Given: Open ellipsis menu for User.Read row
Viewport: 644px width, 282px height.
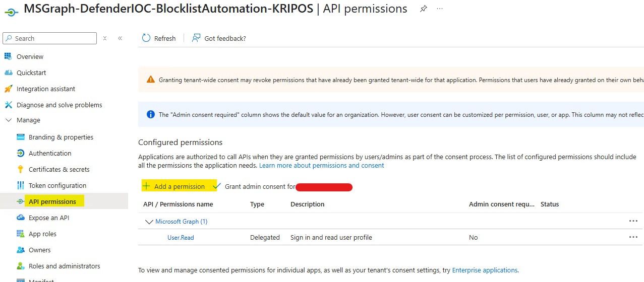Looking at the screenshot, I should (633, 237).
